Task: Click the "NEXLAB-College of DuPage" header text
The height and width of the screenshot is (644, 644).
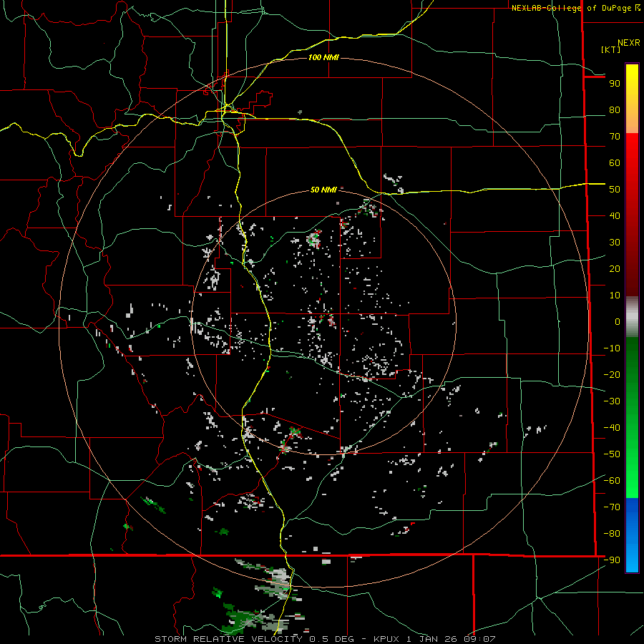Action: (572, 8)
